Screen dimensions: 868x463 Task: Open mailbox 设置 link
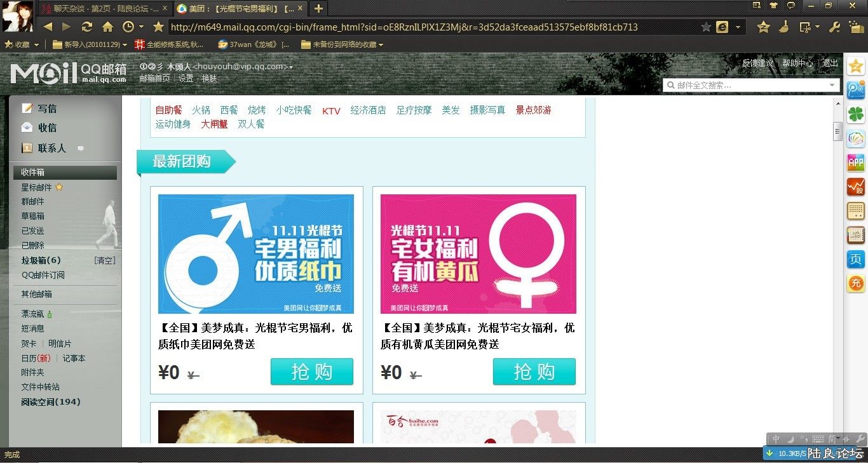coord(186,78)
